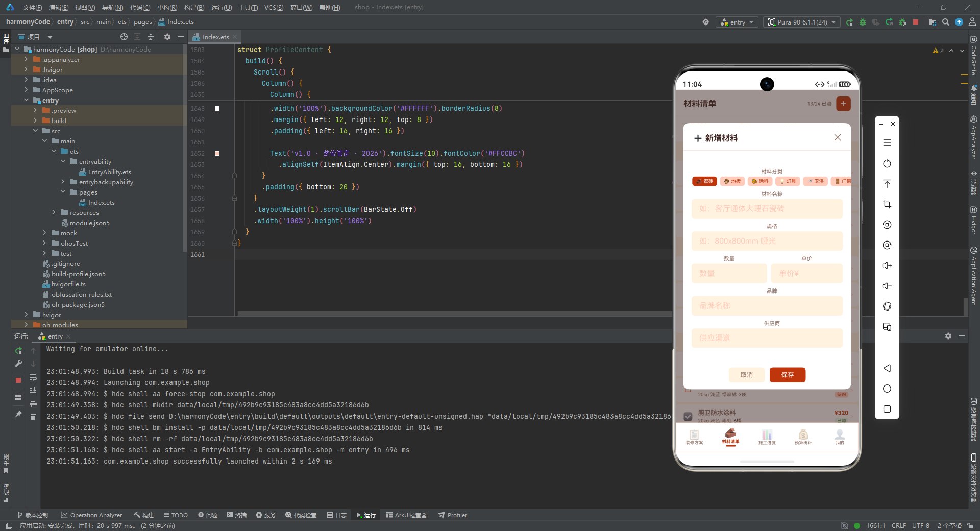This screenshot has height=531, width=980.
Task: Expand the resources folder
Action: tap(54, 212)
